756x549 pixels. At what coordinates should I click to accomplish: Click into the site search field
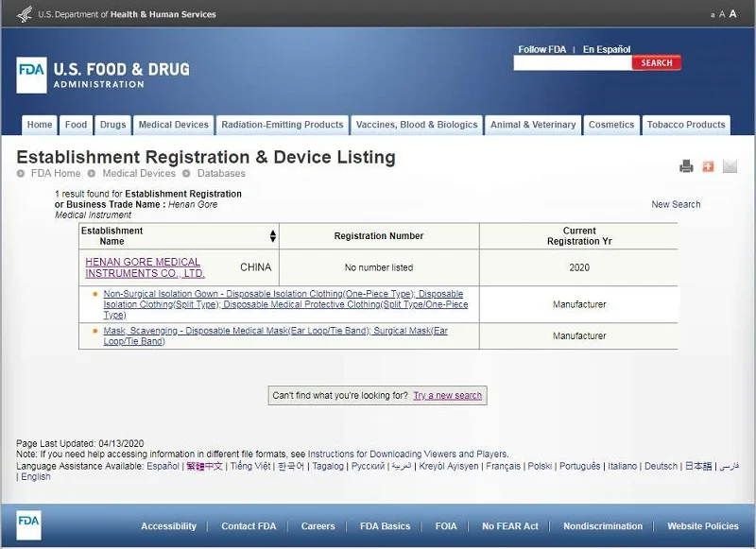[573, 62]
